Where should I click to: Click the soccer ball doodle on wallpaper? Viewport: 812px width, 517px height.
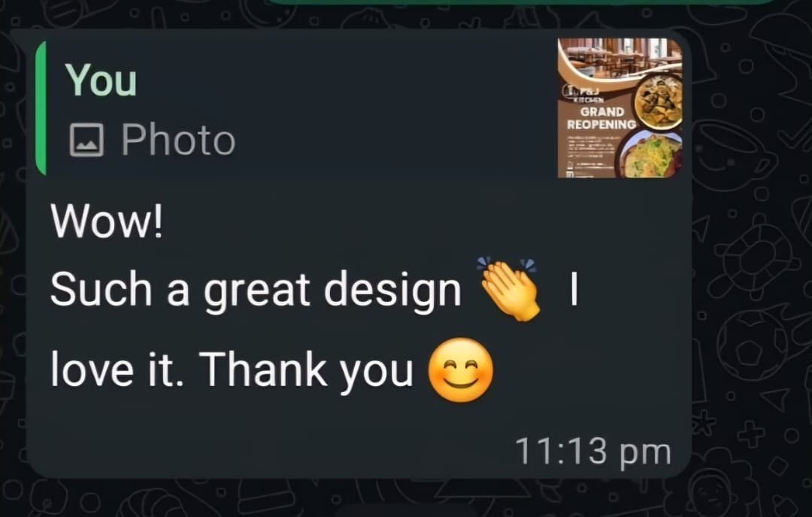(x=753, y=345)
